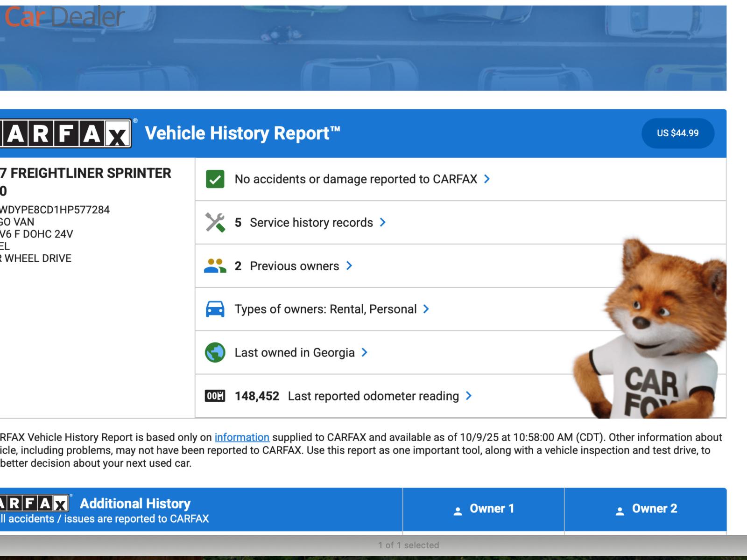This screenshot has height=560, width=747.
Task: Click the odometer reading icon
Action: 215,396
